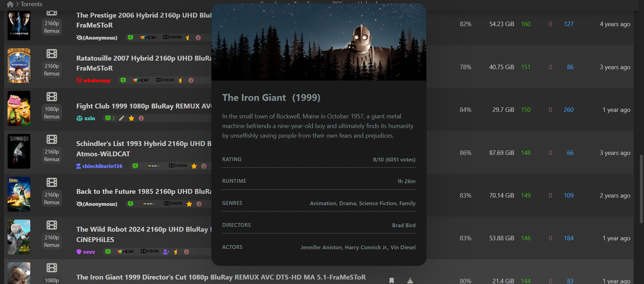
Task: Open The Prestige 2006 Hybrid torrent title
Action: [144, 20]
